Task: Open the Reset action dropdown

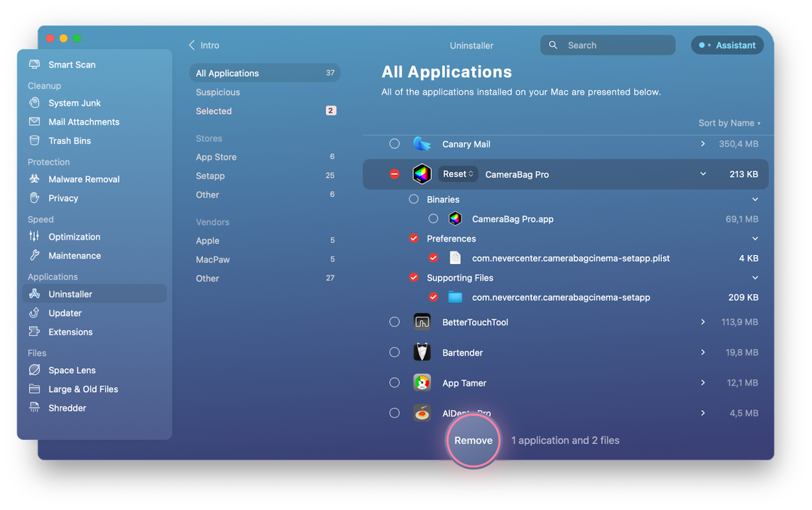Action: (x=458, y=174)
